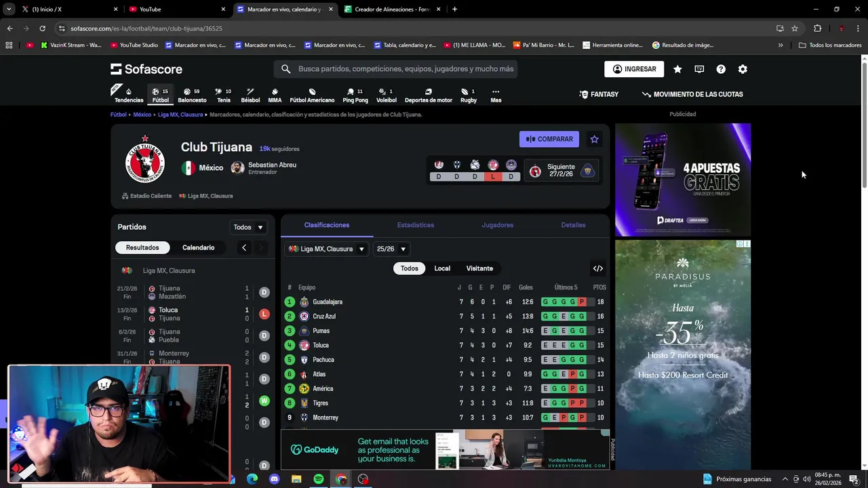Show the Resultados matches view
Viewport: 868px width, 488px height.
coord(142,247)
